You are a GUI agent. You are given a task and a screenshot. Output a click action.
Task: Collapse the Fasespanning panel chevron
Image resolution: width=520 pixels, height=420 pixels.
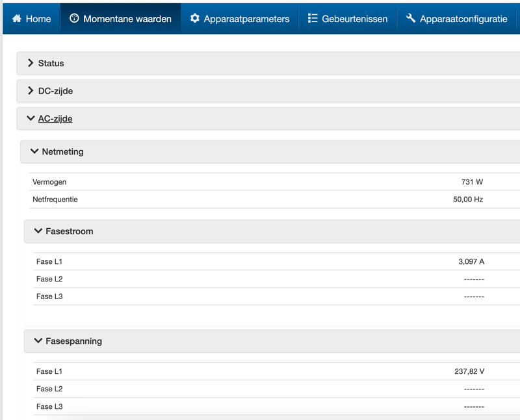tap(38, 341)
